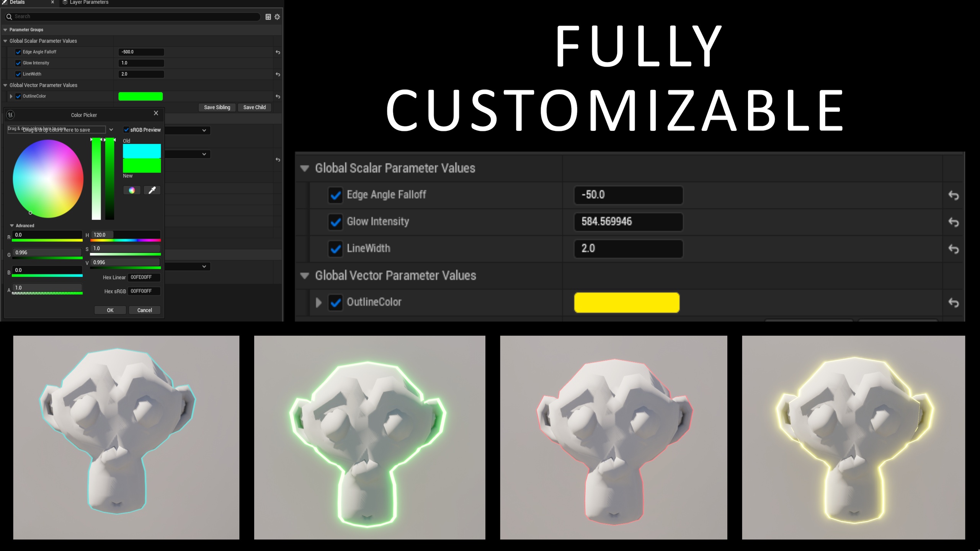Click the R channel value field
This screenshot has height=551, width=980.
(47, 235)
